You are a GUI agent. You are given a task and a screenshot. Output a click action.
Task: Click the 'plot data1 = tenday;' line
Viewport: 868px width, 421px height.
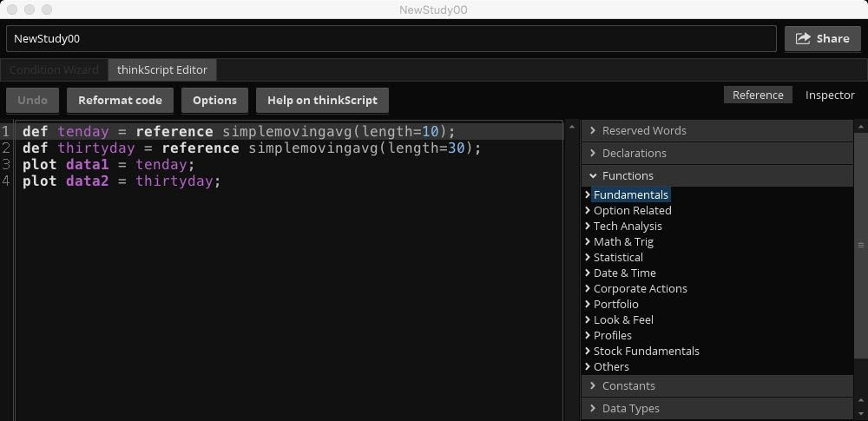[109, 165]
